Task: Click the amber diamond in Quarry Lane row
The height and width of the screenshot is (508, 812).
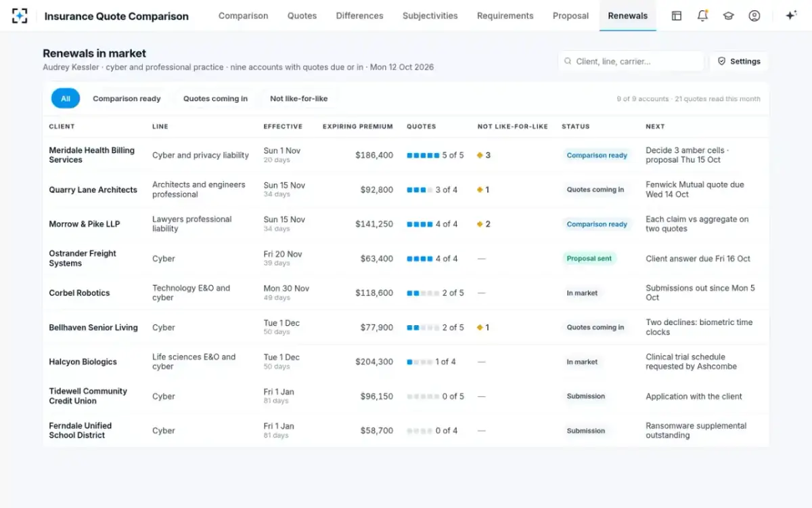Action: click(480, 190)
